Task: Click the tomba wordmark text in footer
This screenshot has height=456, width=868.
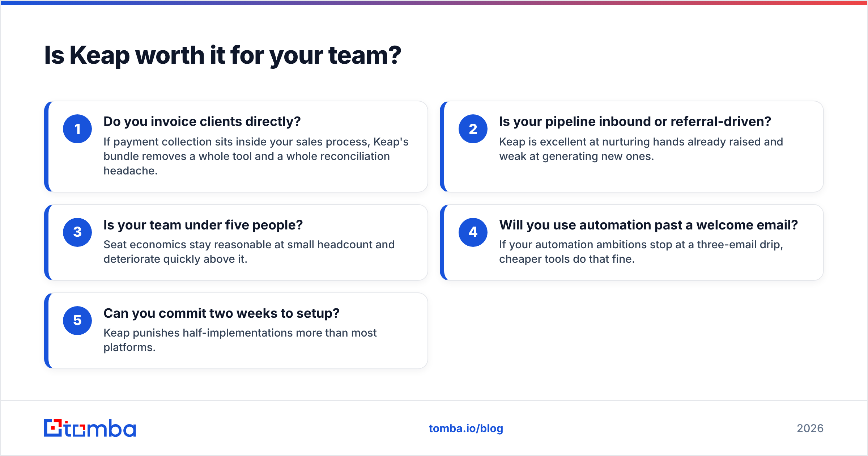Action: point(100,428)
